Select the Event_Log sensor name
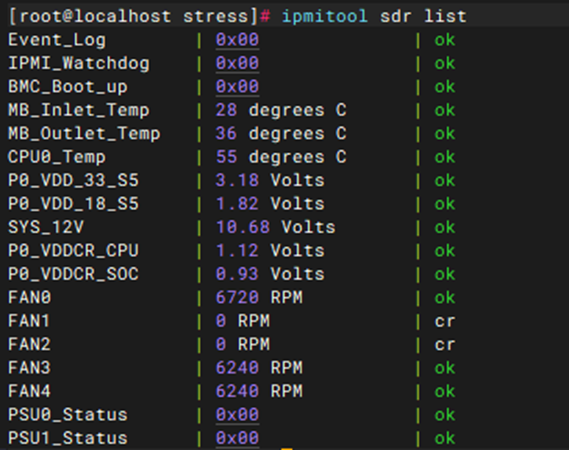 tap(57, 40)
